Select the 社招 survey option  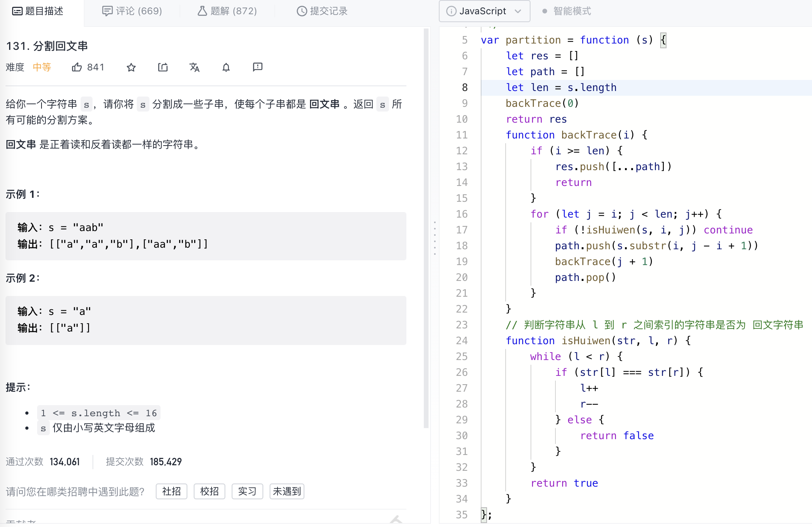(x=171, y=491)
